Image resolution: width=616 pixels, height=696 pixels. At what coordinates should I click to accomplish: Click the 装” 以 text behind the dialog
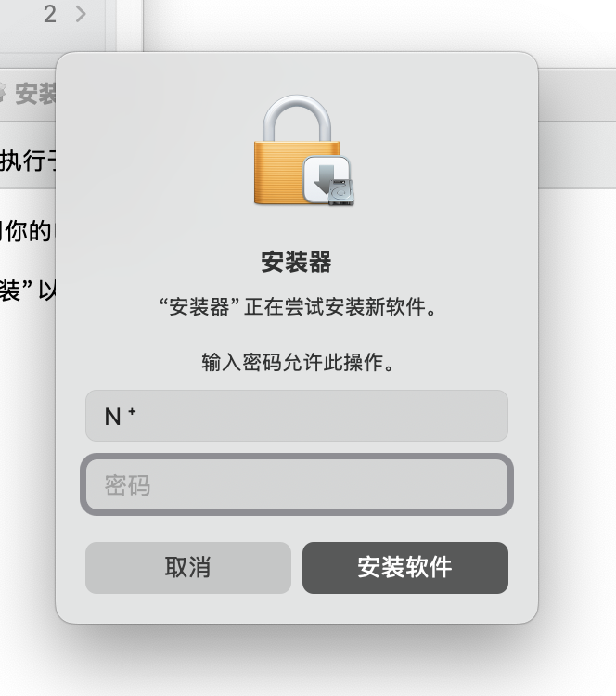coord(28,290)
